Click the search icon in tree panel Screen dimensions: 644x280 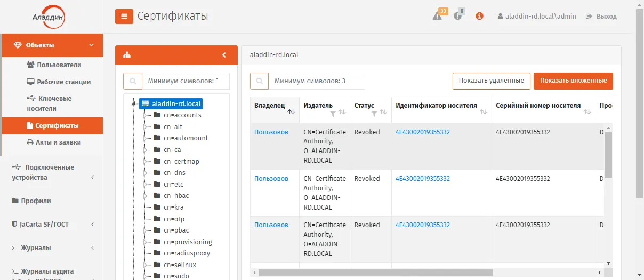133,81
